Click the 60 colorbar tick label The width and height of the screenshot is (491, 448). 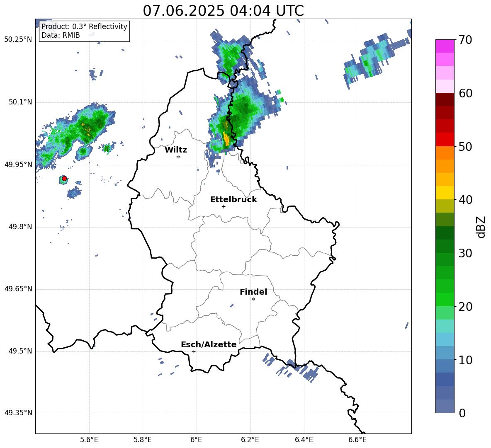[x=465, y=93]
